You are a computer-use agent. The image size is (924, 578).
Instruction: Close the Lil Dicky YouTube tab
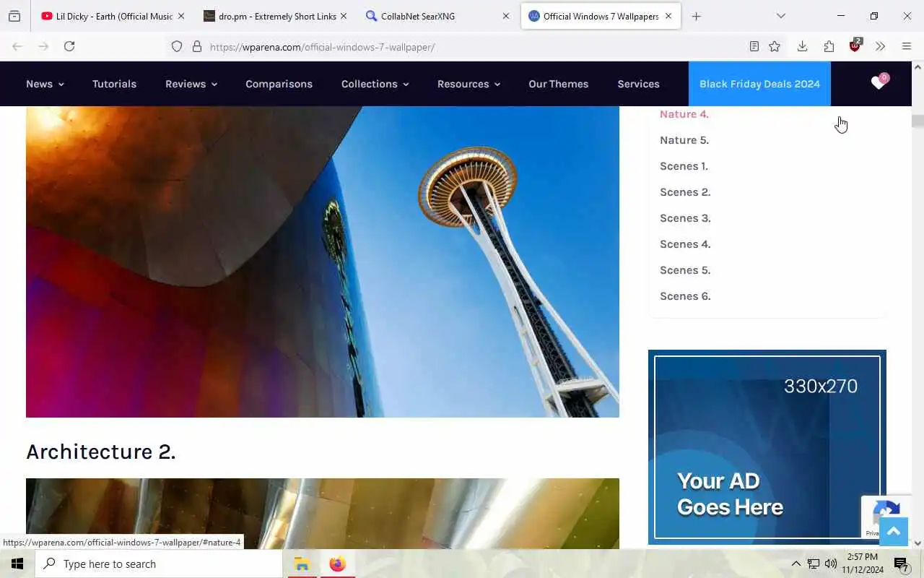pos(181,16)
